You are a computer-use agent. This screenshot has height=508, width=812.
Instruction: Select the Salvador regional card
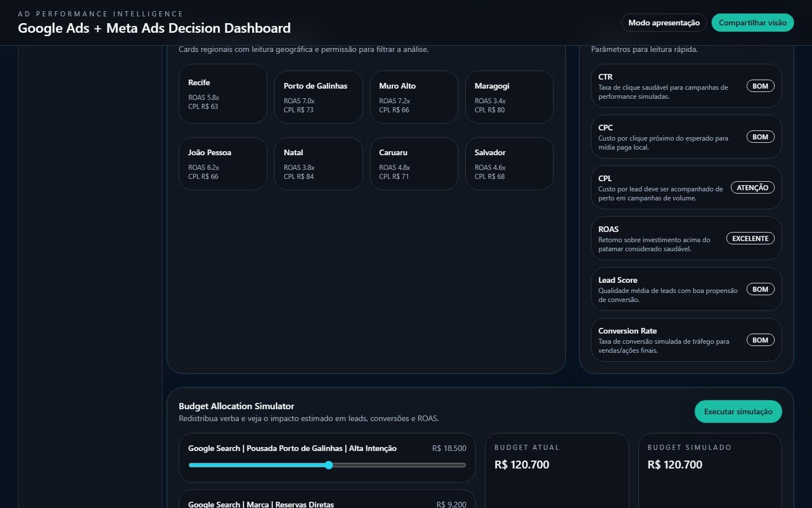509,164
